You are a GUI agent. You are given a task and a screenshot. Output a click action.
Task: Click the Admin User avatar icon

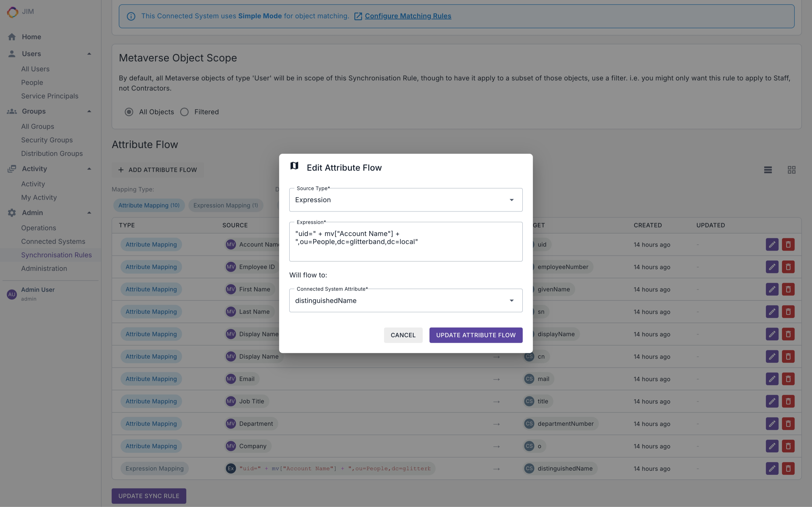click(12, 294)
